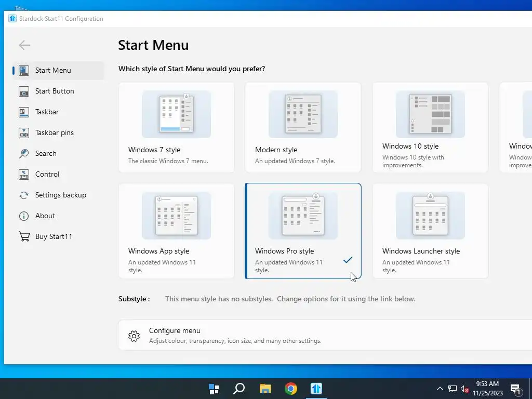Open the Control settings page
Image resolution: width=532 pixels, height=399 pixels.
point(47,175)
